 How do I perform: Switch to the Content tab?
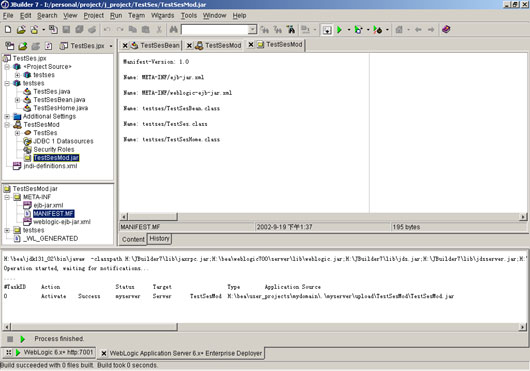pos(133,239)
